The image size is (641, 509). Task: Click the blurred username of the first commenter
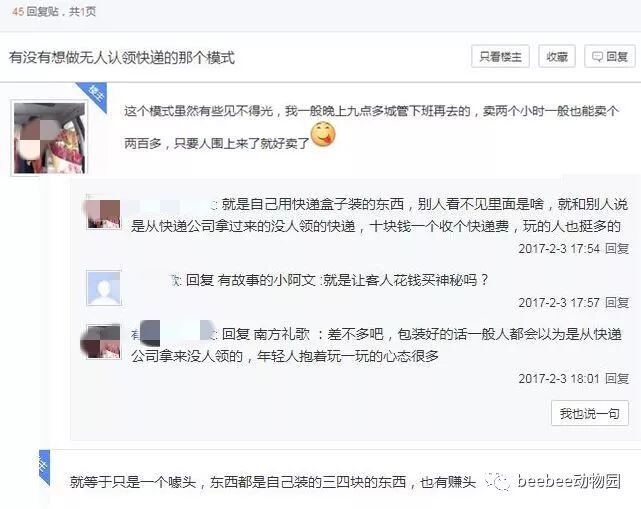pyautogui.click(x=171, y=204)
